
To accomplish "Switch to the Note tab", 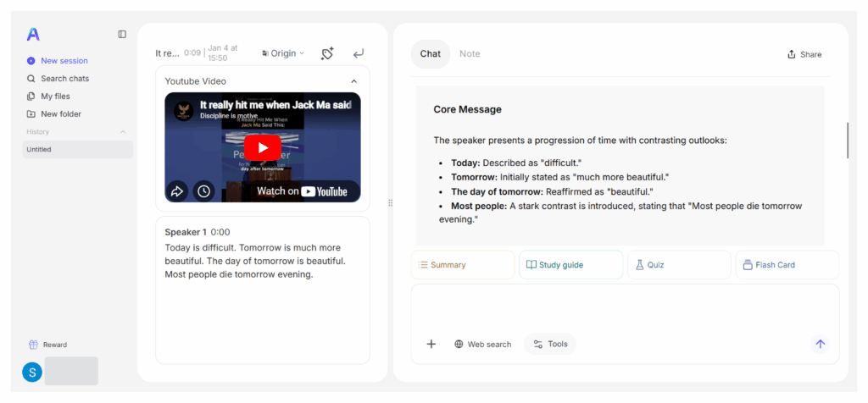I will click(x=470, y=54).
